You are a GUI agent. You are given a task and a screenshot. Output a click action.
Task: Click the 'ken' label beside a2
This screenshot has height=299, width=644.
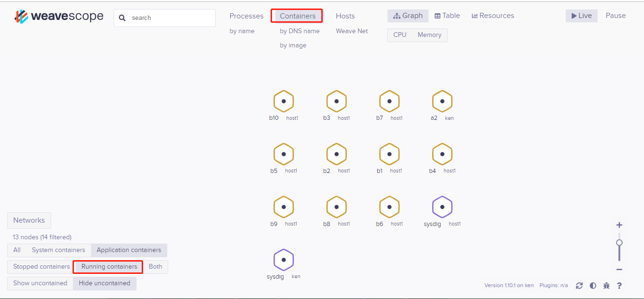click(449, 118)
